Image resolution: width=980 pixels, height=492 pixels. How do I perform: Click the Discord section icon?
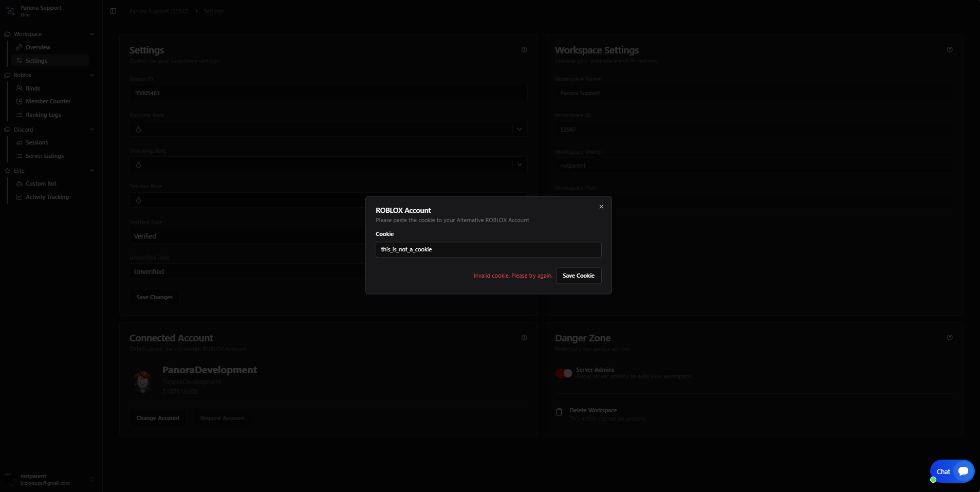(7, 130)
